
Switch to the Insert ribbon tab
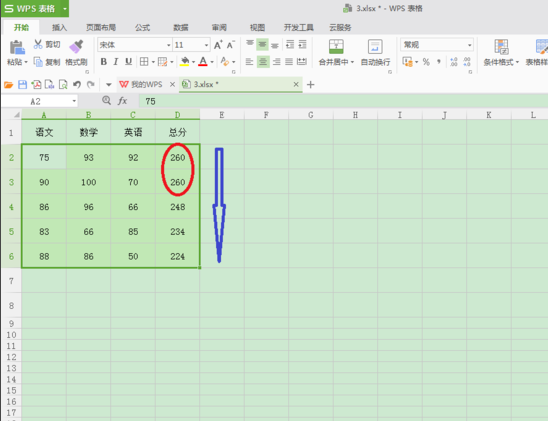(59, 28)
